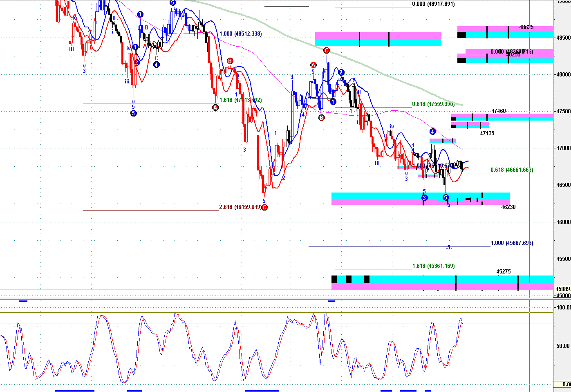Select the 1.000 (48512.338) Fibonacci level label
The width and height of the screenshot is (571, 392).
coord(241,34)
